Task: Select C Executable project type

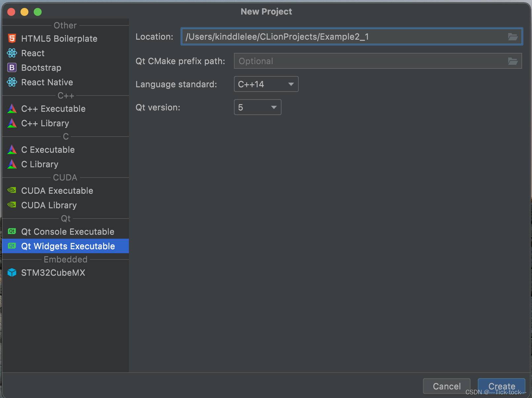Action: point(65,149)
